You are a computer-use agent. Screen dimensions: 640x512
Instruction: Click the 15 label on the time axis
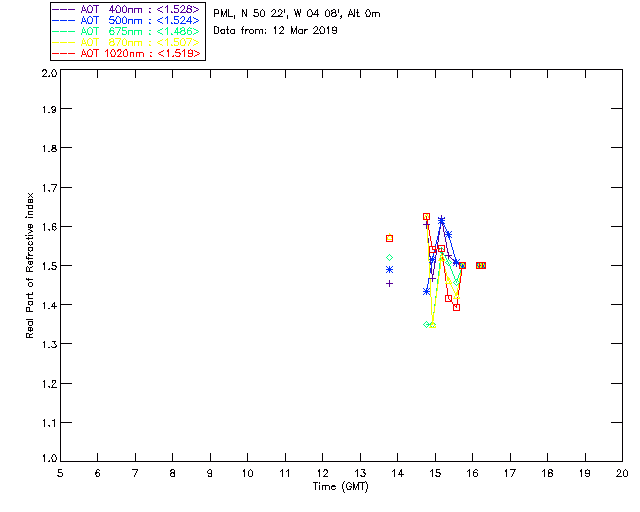(x=435, y=473)
